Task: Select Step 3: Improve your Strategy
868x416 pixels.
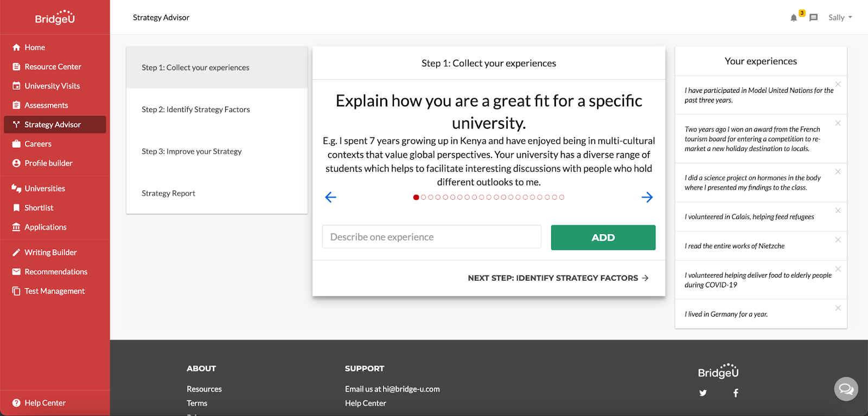Action: (217, 151)
